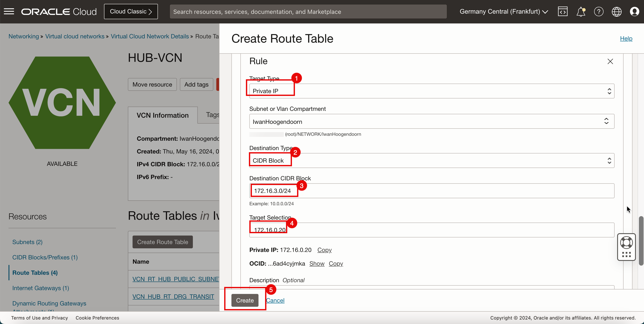
Task: Click the Destination CIDR Block input field
Action: (431, 191)
